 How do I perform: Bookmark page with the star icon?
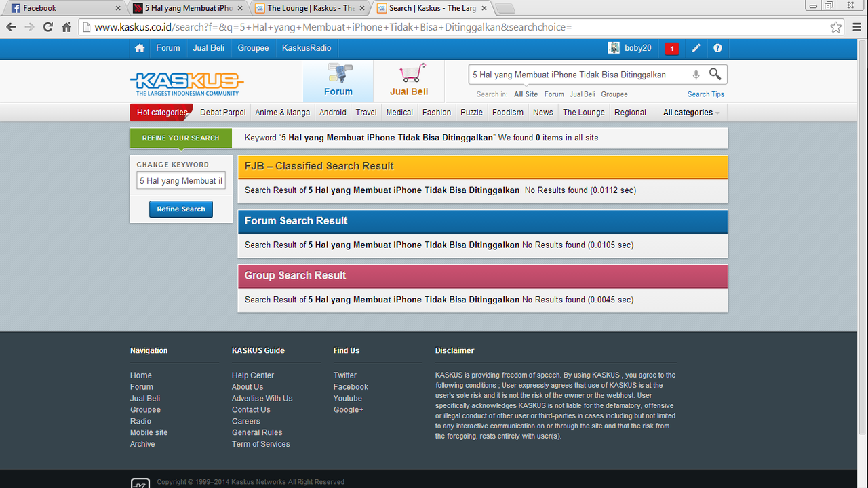(836, 27)
